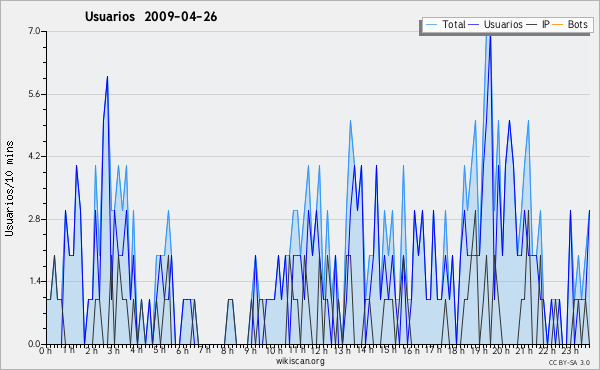This screenshot has width=600, height=370.
Task: Click the '13 h' x-axis label
Action: (342, 351)
